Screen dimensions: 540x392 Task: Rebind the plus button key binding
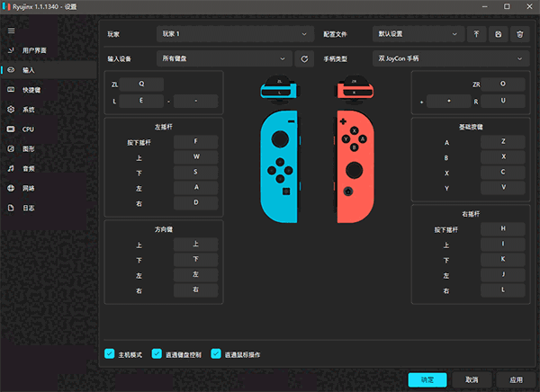(449, 101)
